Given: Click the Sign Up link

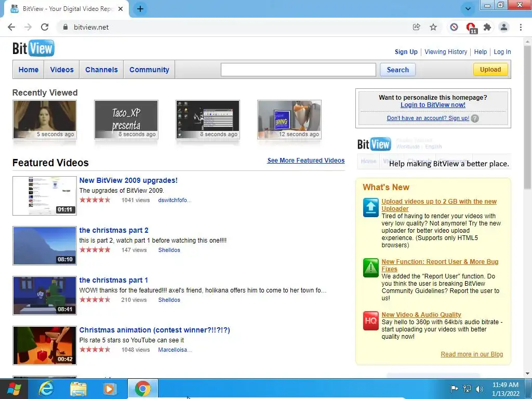Looking at the screenshot, I should (x=406, y=52).
